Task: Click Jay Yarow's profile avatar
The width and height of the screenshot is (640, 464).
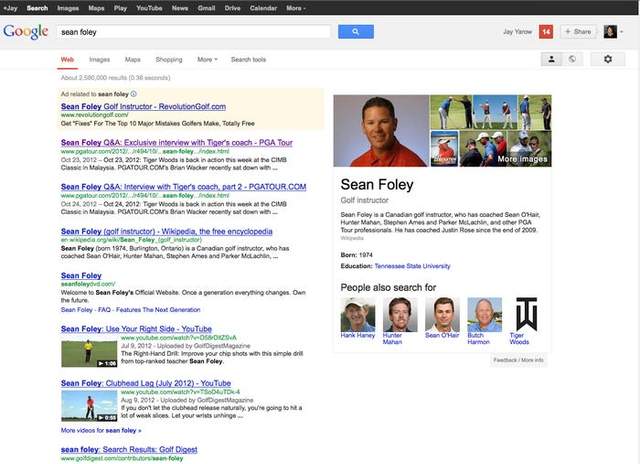Action: (x=609, y=32)
